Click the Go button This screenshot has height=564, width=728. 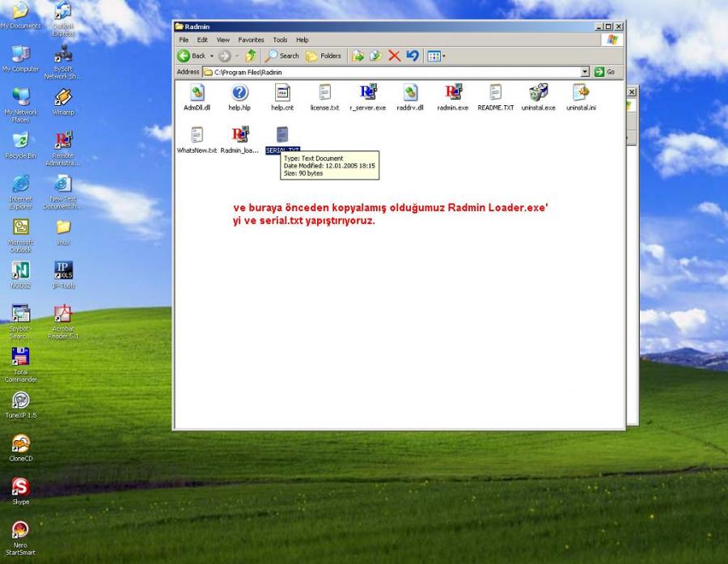click(x=605, y=72)
